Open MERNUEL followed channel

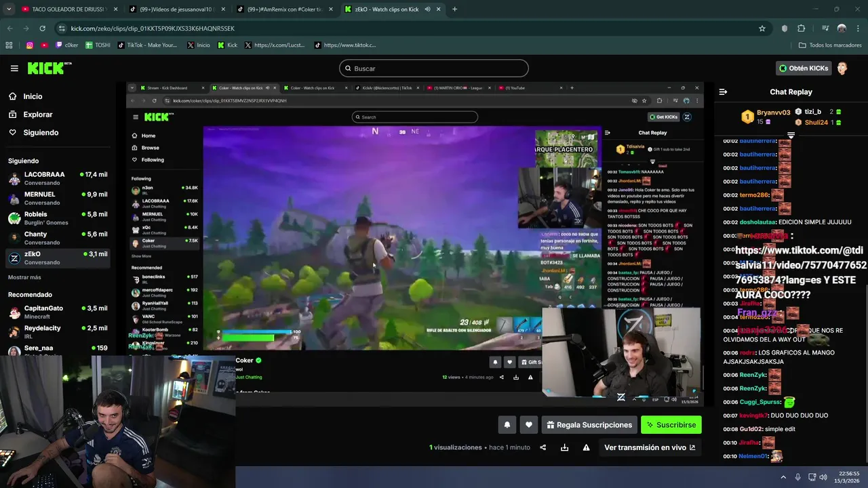[x=58, y=198]
